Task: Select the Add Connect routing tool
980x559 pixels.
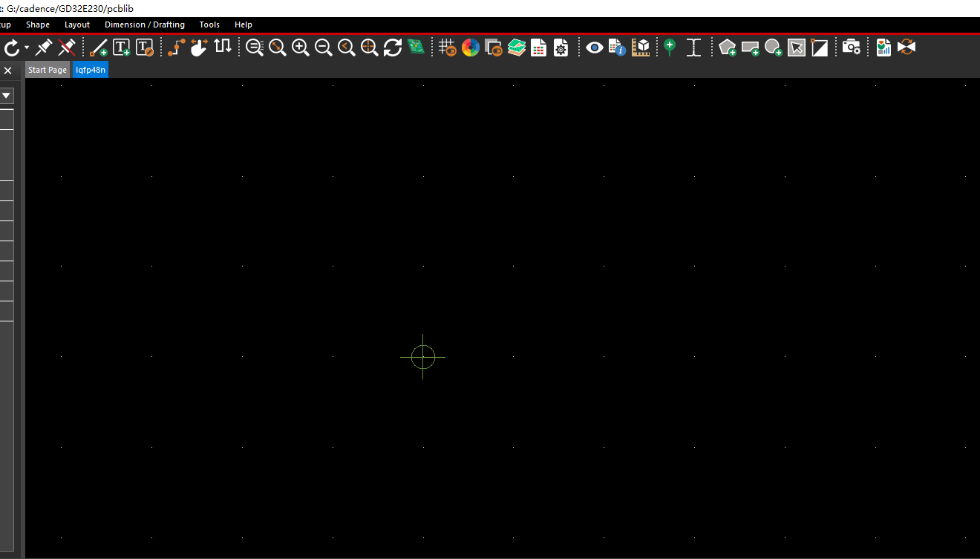Action: [x=176, y=48]
